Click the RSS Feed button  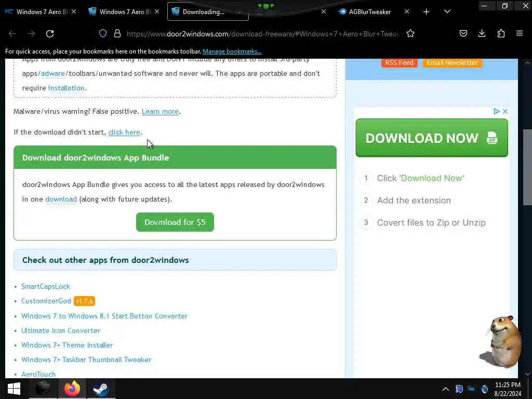(x=400, y=63)
